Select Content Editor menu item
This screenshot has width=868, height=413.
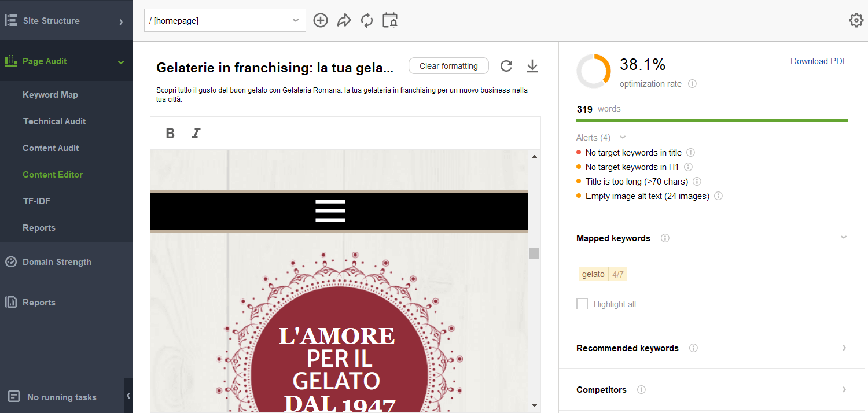[53, 175]
